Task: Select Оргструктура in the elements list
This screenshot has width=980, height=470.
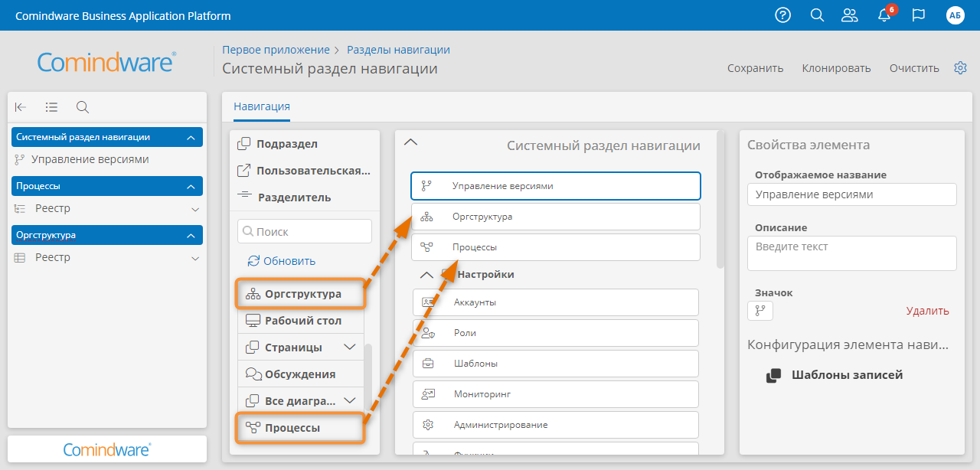Action: tap(301, 294)
